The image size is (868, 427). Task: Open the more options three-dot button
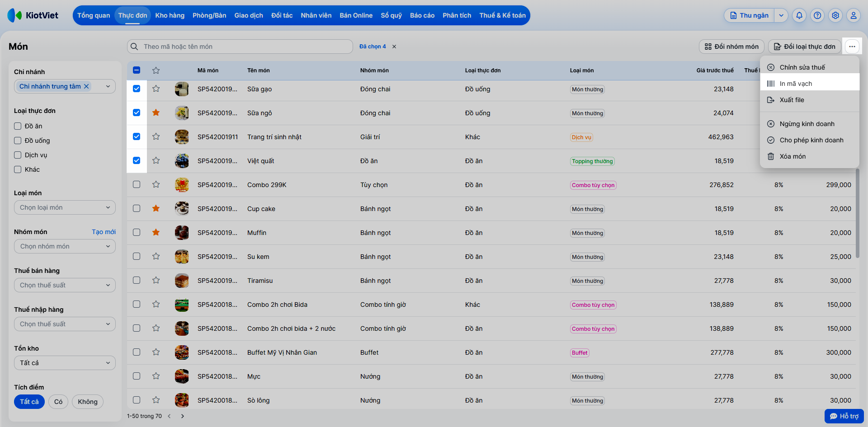pyautogui.click(x=852, y=47)
